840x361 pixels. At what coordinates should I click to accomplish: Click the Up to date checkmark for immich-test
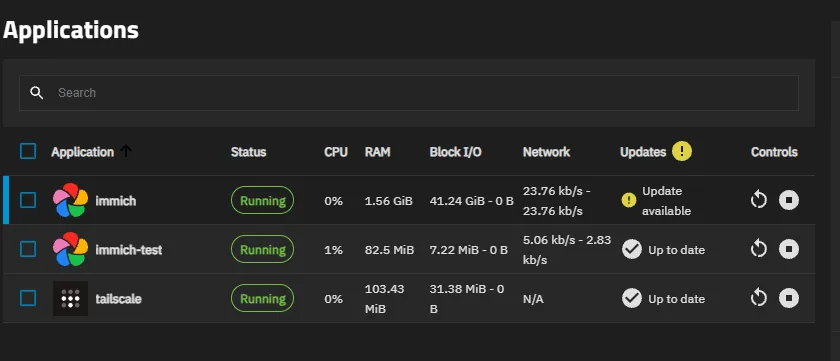point(632,249)
